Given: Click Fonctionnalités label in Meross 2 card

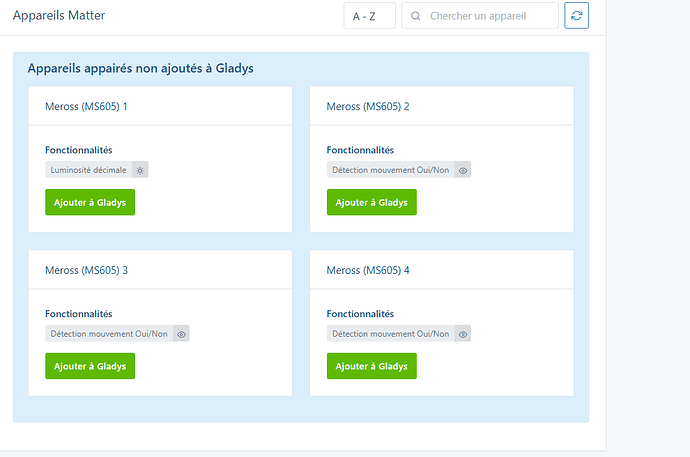Looking at the screenshot, I should pos(360,150).
